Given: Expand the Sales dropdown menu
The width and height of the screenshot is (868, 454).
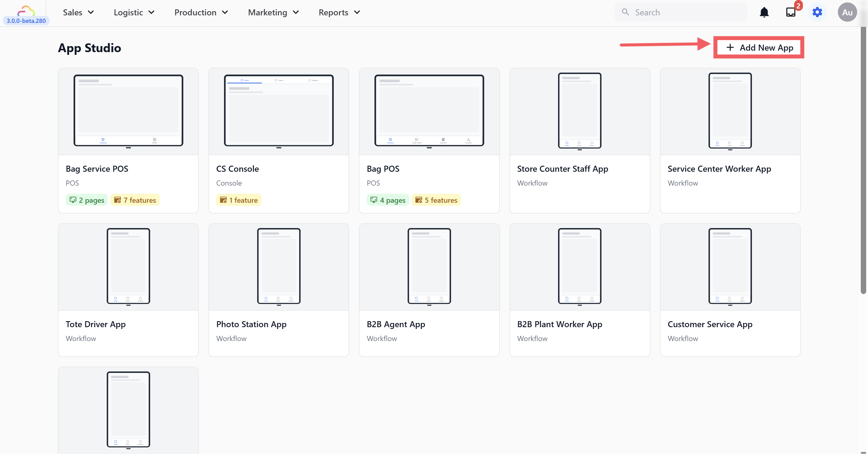Looking at the screenshot, I should [78, 12].
